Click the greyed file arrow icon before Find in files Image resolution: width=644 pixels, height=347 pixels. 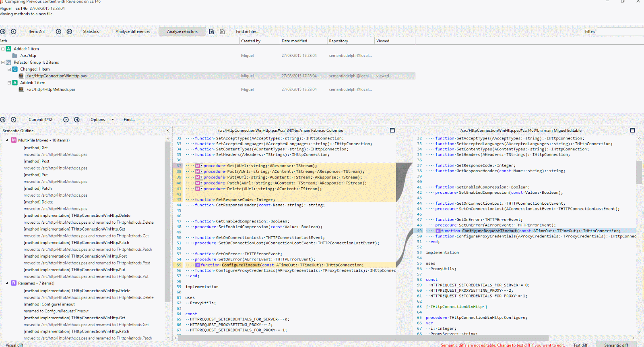tap(222, 31)
